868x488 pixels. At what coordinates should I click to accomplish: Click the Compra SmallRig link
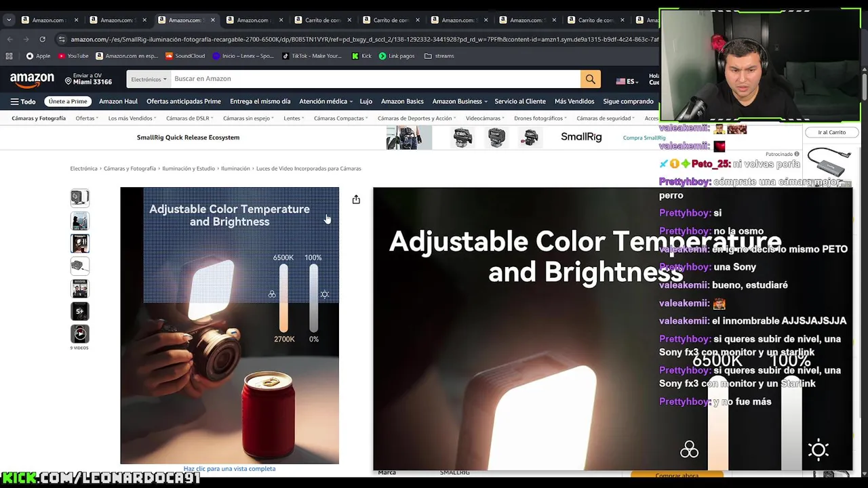644,138
